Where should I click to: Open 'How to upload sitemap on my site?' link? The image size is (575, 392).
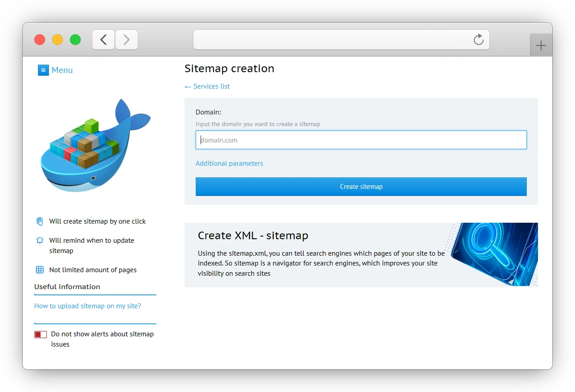click(87, 306)
